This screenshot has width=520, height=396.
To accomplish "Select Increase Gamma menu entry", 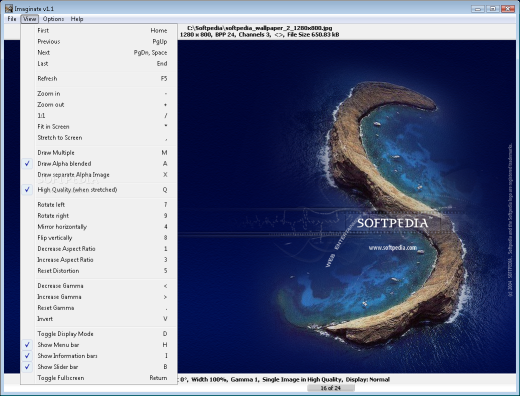I will point(99,297).
